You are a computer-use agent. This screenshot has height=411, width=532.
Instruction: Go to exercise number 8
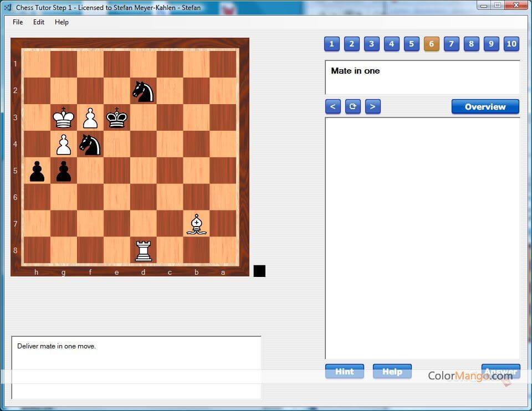point(471,44)
